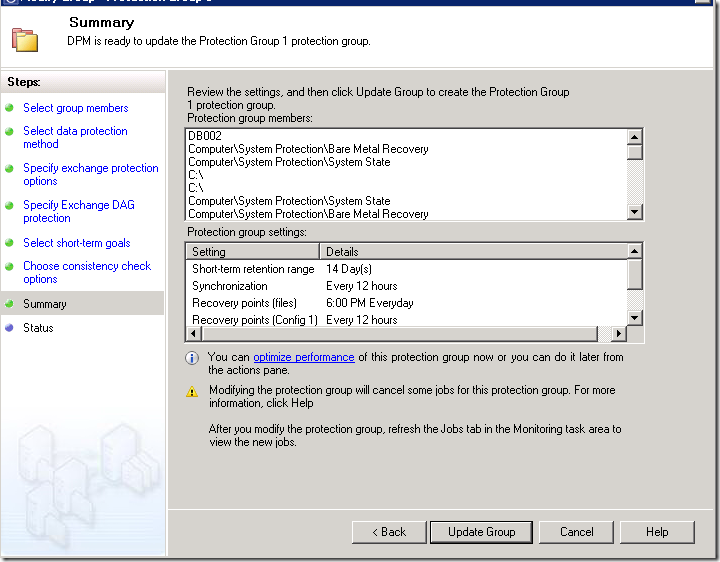Click the Cancel button
Screen dimensions: 720x562
[576, 532]
